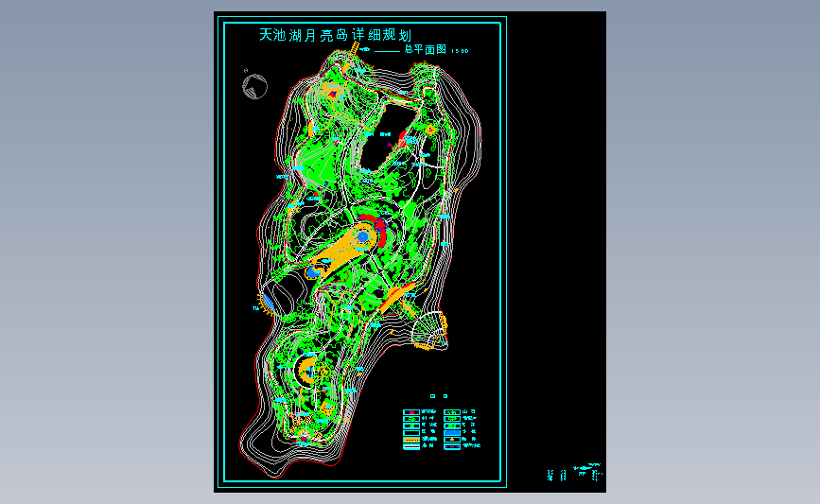Select the orange triangle legend symbol
820x504 pixels.
click(x=452, y=440)
